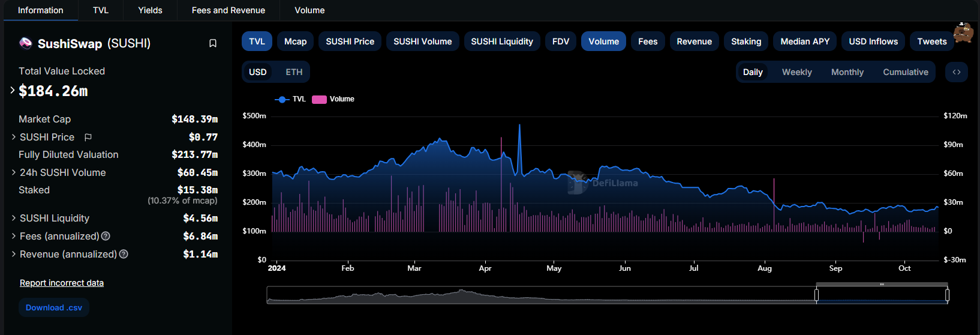980x335 pixels.
Task: Select USD denomination
Action: pos(258,72)
